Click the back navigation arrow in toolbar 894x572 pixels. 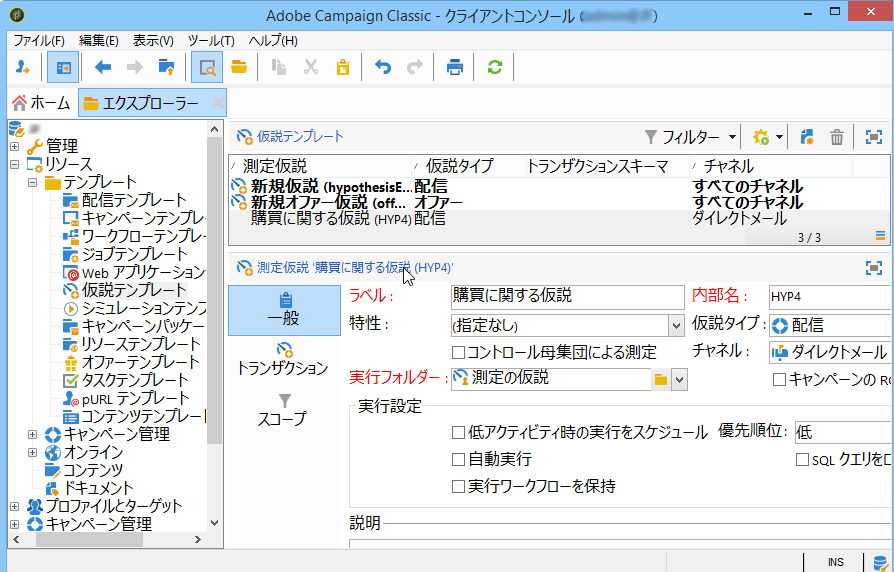[103, 68]
